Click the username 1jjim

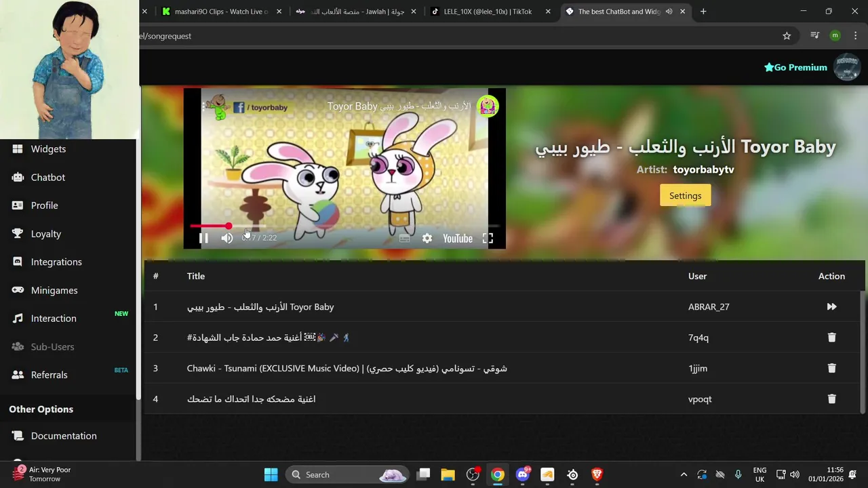698,369
